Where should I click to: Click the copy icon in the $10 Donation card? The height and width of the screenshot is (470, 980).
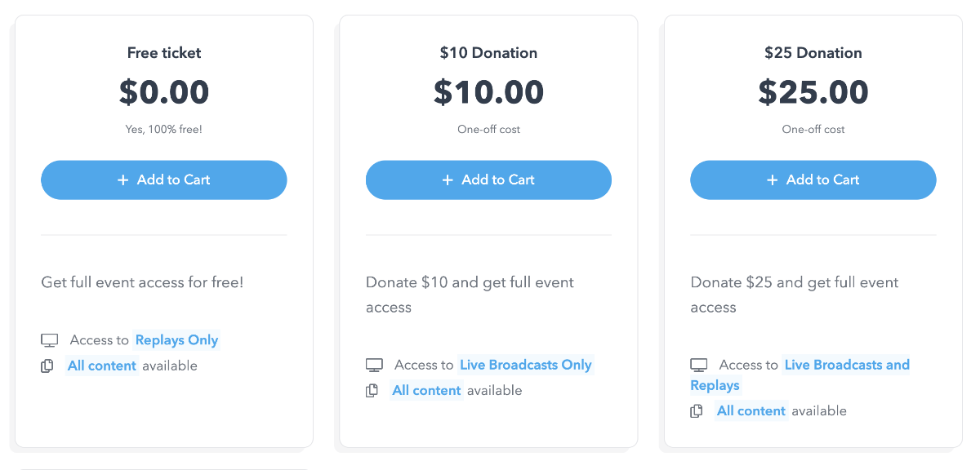click(372, 391)
